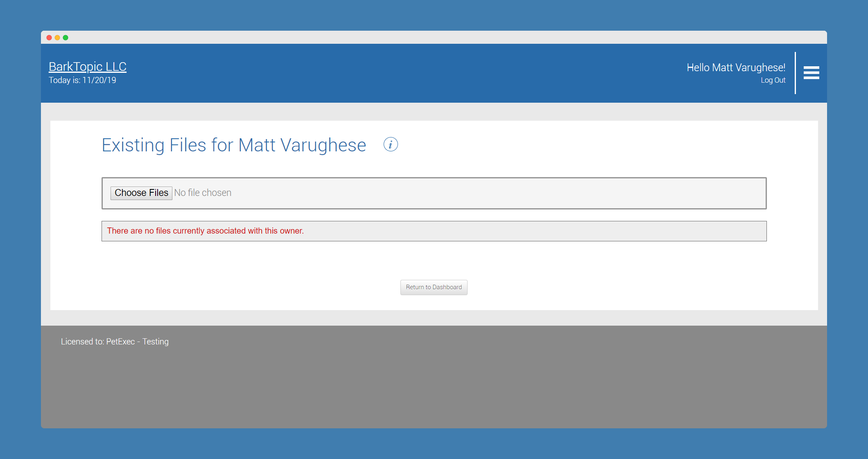Image resolution: width=868 pixels, height=459 pixels.
Task: Log Out of the account
Action: tap(773, 80)
